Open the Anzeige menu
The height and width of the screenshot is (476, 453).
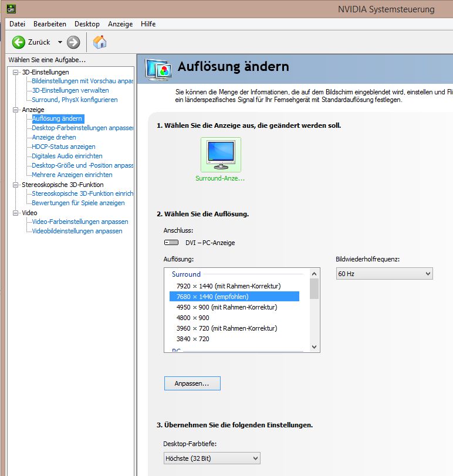pos(120,24)
